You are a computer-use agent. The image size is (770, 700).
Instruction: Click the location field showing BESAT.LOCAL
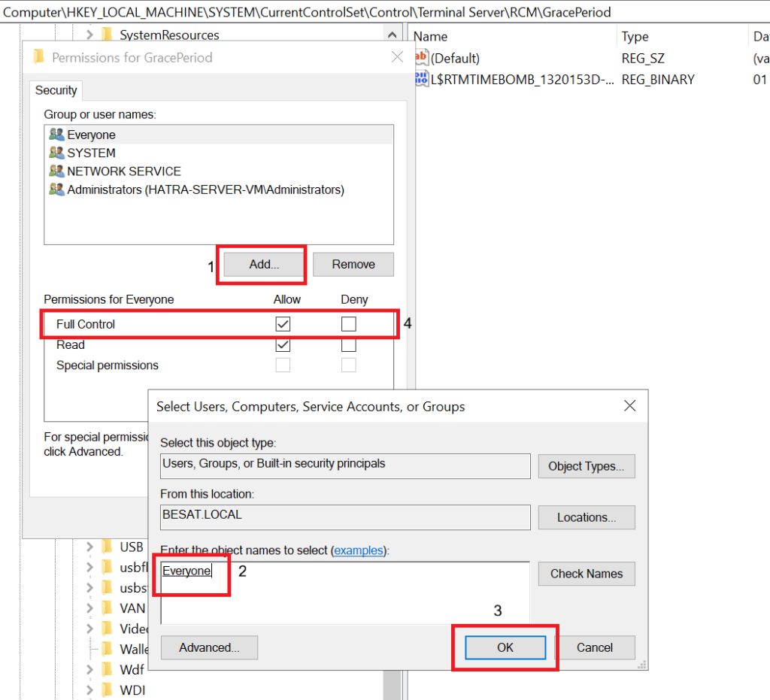tap(345, 517)
